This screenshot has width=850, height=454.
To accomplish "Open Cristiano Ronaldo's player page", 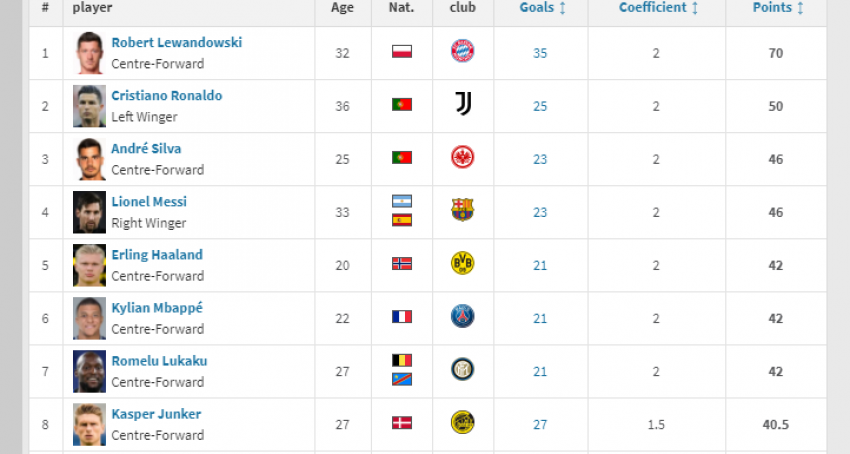I will point(167,96).
